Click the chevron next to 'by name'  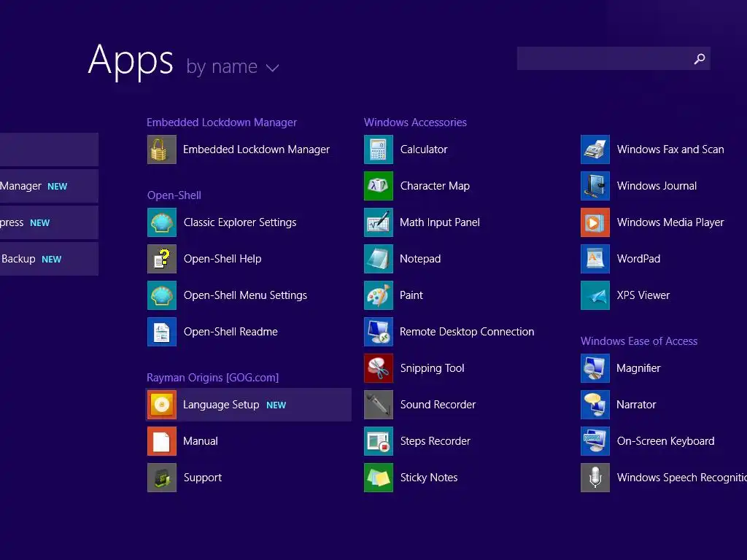[273, 68]
